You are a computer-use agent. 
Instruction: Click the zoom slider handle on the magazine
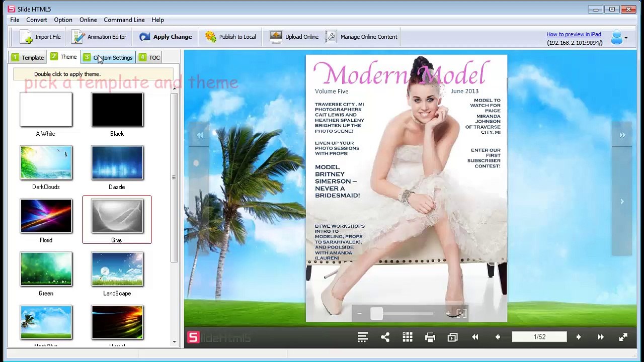[x=376, y=314]
